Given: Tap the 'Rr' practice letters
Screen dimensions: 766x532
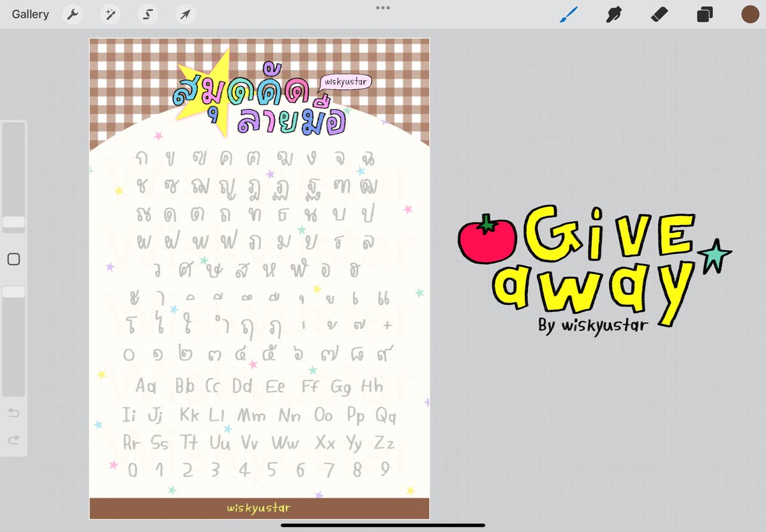Looking at the screenshot, I should (x=132, y=443).
